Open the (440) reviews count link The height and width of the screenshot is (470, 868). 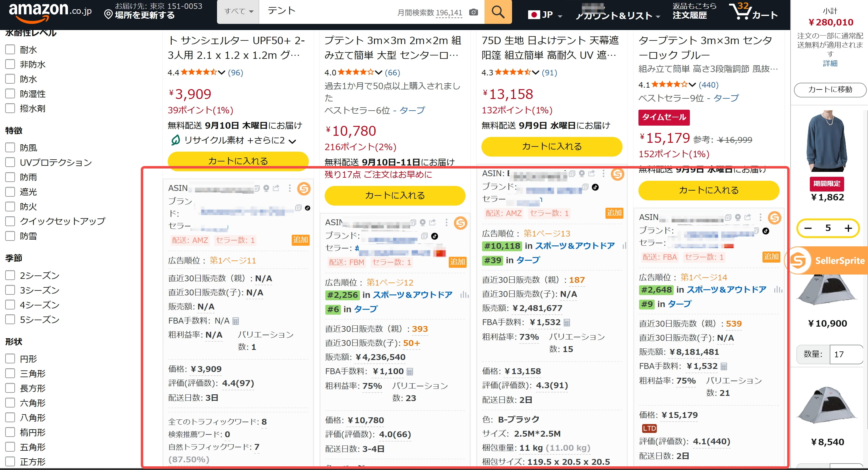click(709, 85)
